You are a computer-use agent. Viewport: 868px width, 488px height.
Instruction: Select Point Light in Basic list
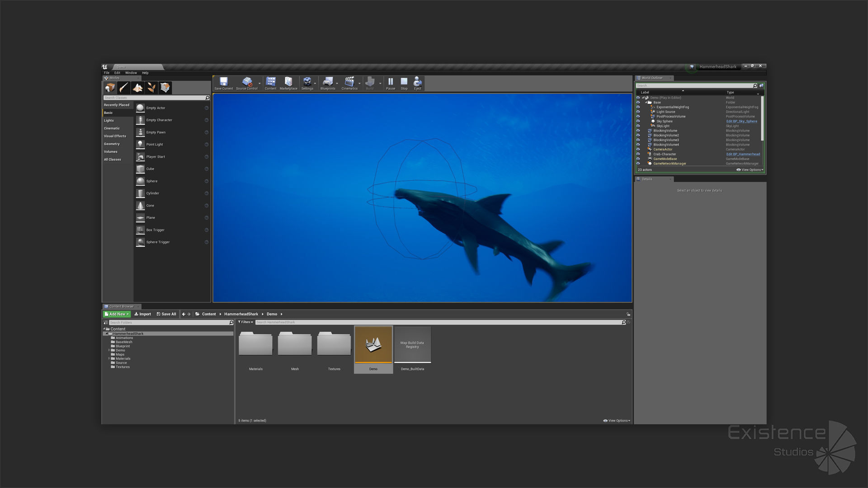tap(172, 145)
